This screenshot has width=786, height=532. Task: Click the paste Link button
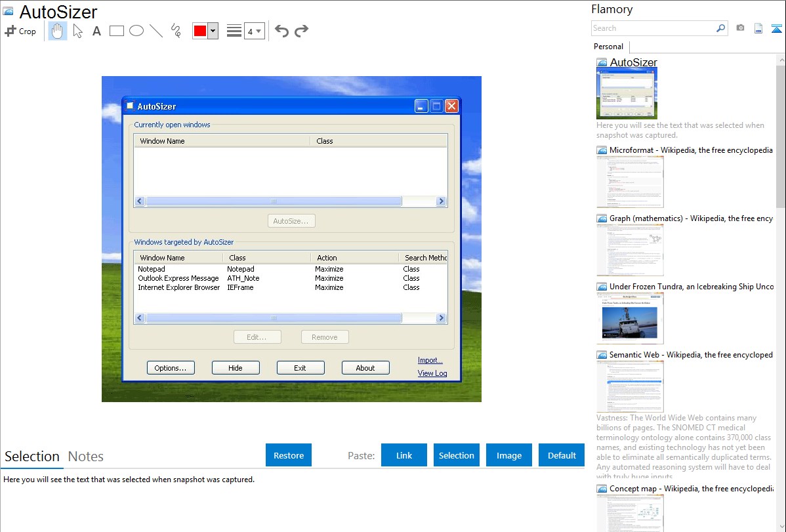click(404, 455)
